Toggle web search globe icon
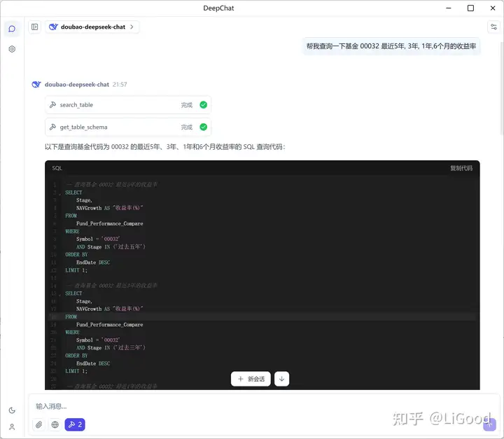The image size is (504, 439). coord(55,424)
